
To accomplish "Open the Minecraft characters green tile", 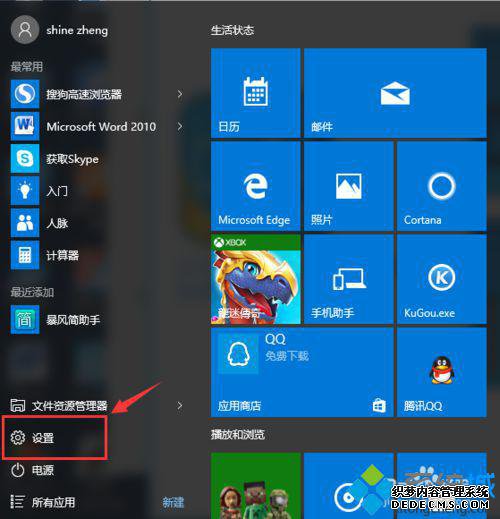I will point(256,486).
